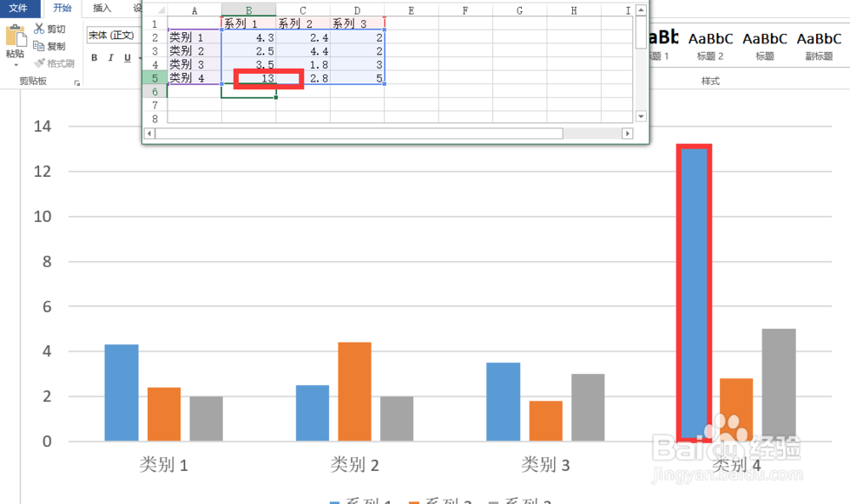Click cell B1 containing 系列 1
This screenshot has width=850, height=504.
pyautogui.click(x=248, y=23)
